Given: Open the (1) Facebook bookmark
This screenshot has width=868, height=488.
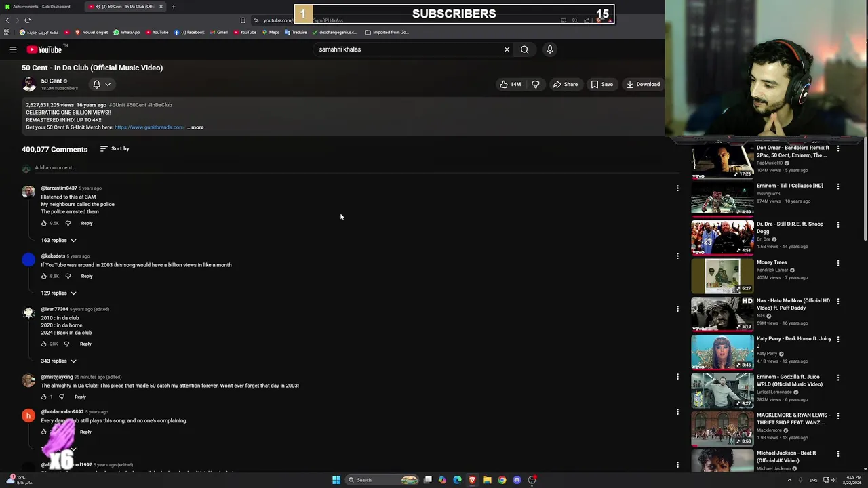Looking at the screenshot, I should click(x=189, y=32).
